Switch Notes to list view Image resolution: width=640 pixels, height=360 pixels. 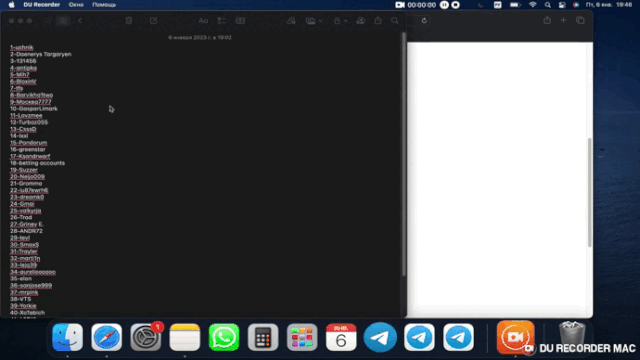point(48,20)
